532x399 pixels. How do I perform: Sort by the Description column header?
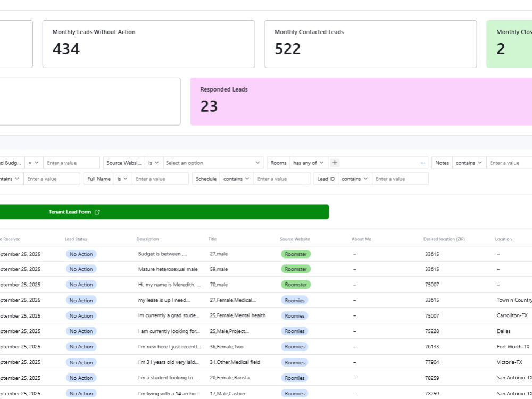pos(147,239)
